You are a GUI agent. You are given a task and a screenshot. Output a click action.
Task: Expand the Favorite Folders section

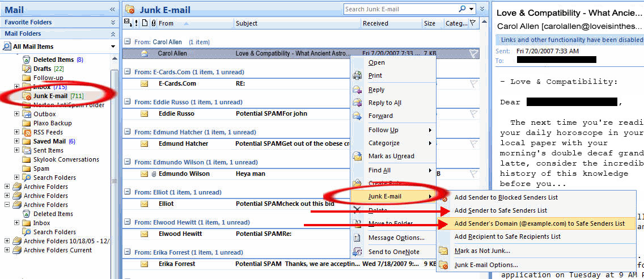(x=113, y=22)
